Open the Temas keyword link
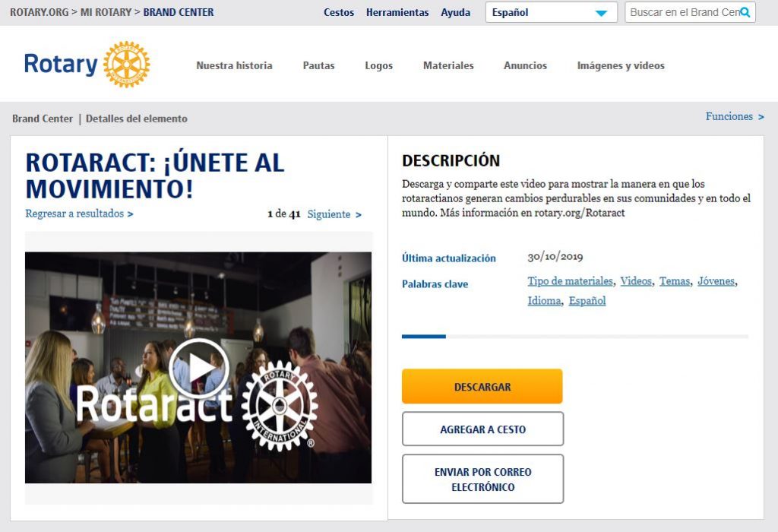 [x=675, y=281]
